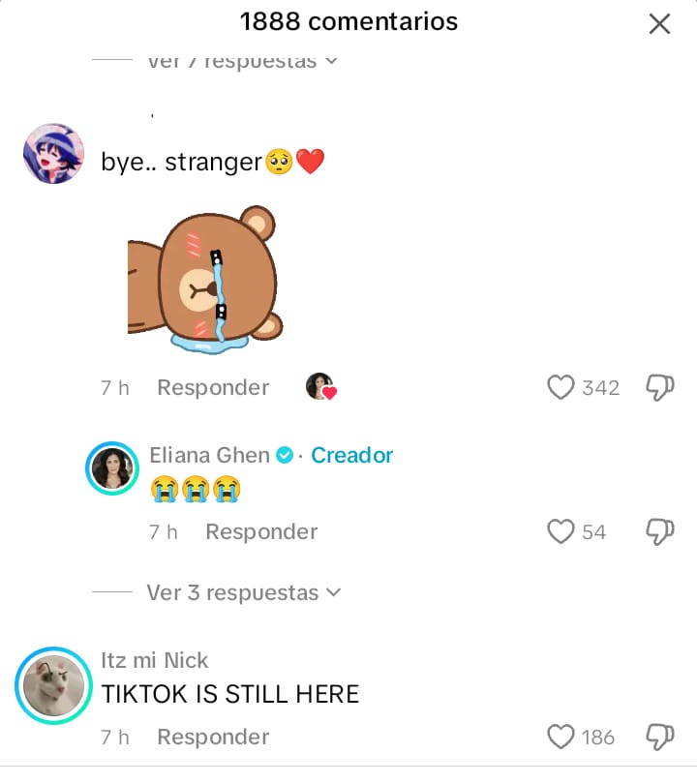Open Eliana Ghen's profile picture
Image resolution: width=697 pixels, height=784 pixels.
tap(112, 468)
